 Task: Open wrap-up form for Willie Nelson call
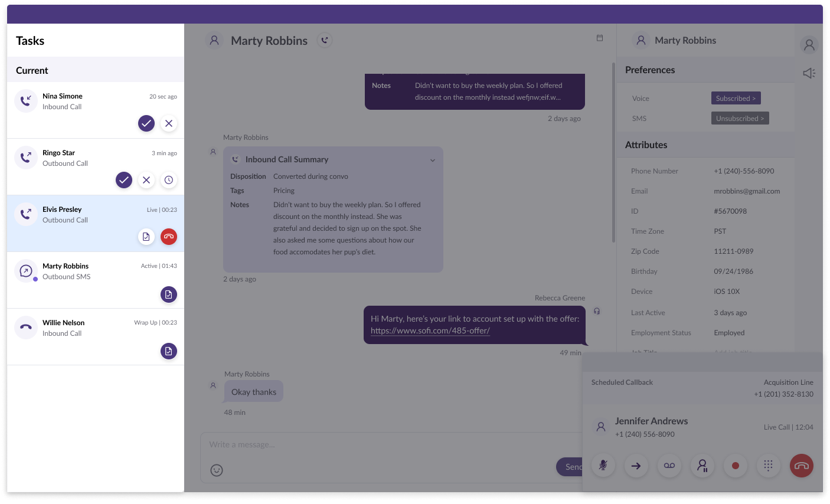click(x=169, y=351)
